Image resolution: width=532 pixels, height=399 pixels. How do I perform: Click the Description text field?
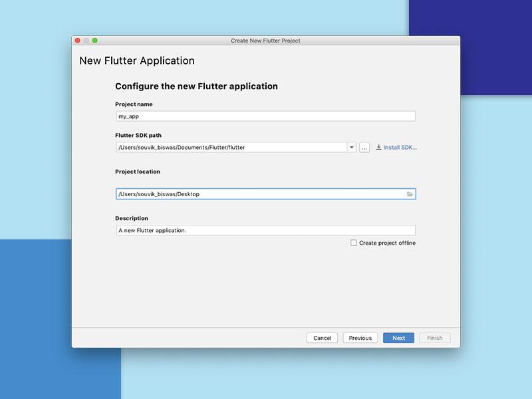point(265,229)
